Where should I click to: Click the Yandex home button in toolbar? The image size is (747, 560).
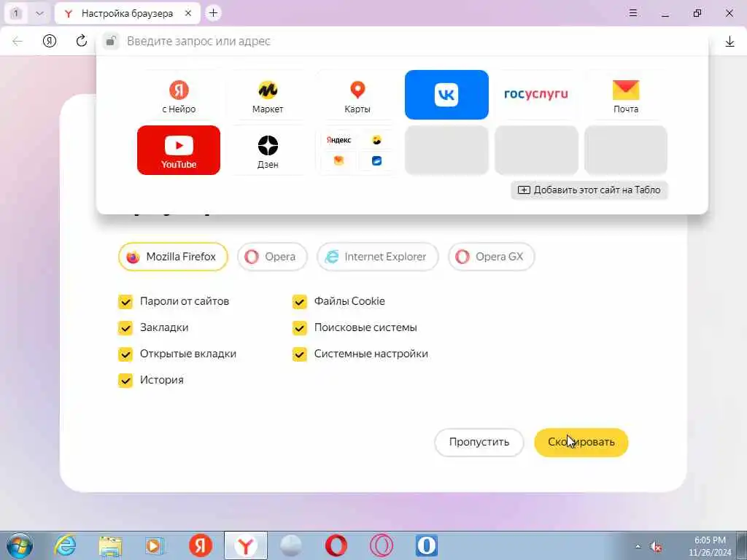pos(50,42)
